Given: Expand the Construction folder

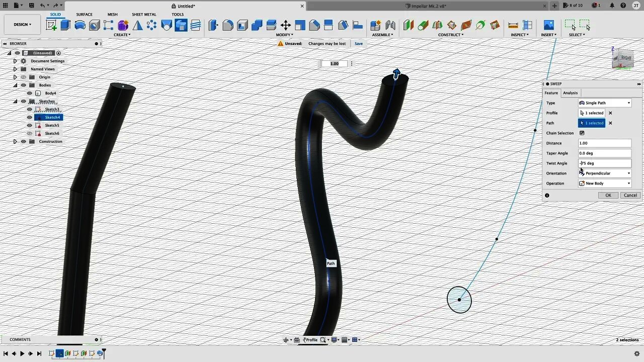Looking at the screenshot, I should point(15,141).
